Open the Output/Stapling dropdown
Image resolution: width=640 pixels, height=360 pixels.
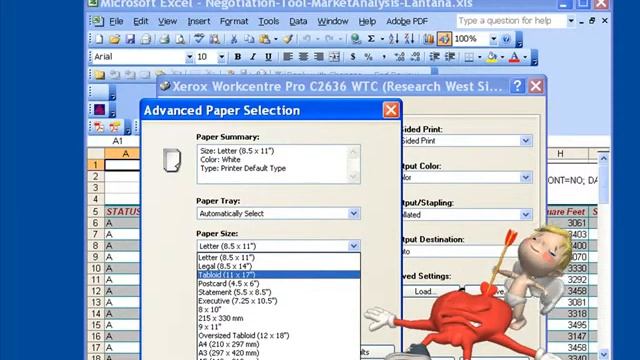point(526,214)
